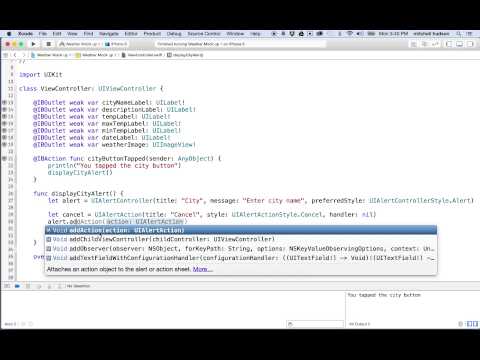480x360 pixels.
Task: Open the Auto variables scope dropdown
Action: coord(10,324)
